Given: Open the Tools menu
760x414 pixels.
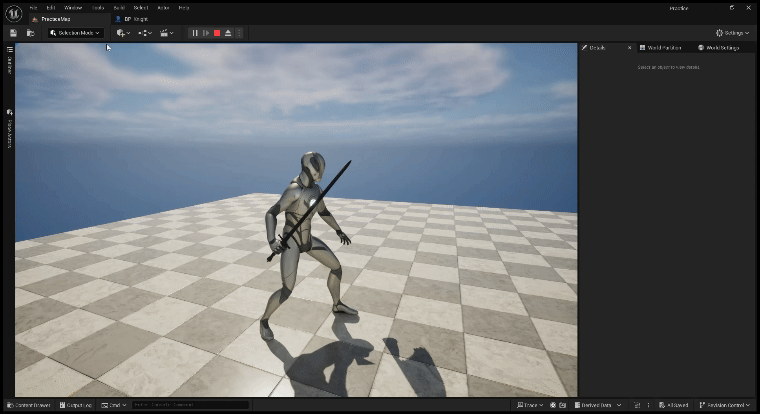Looking at the screenshot, I should click(98, 8).
